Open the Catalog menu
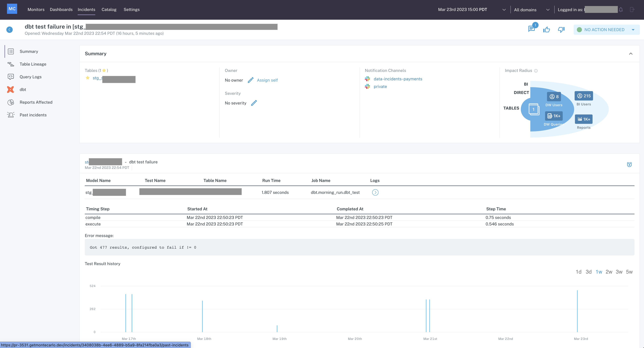 tap(109, 10)
